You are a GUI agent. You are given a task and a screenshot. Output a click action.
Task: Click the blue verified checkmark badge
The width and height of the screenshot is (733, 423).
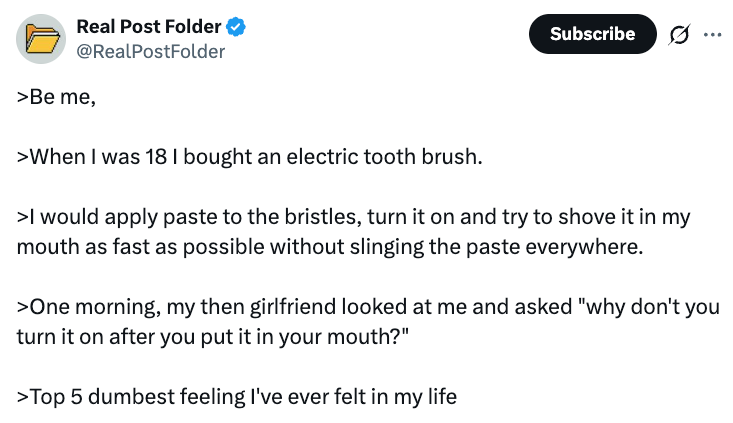pos(237,28)
